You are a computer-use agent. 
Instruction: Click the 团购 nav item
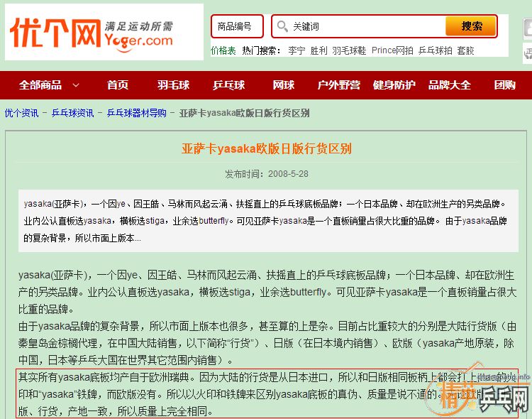tap(504, 85)
